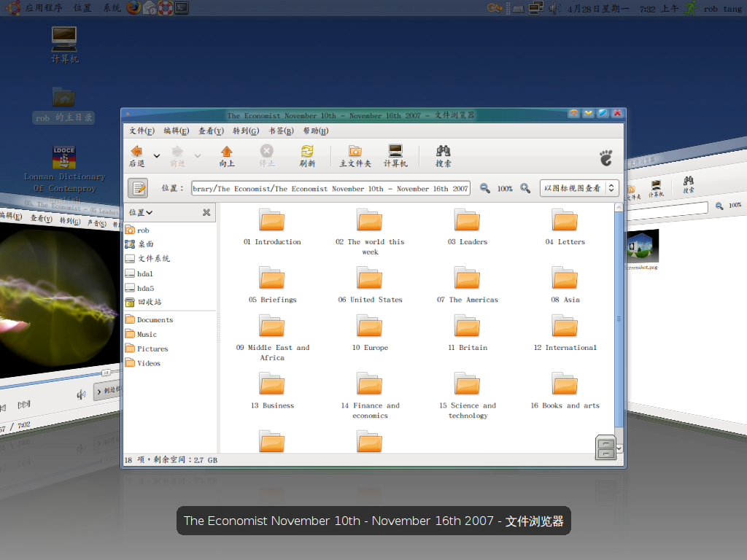Open the view mode combo box (以图标视图查看)
Viewport: 747px width, 560px height.
coord(578,188)
